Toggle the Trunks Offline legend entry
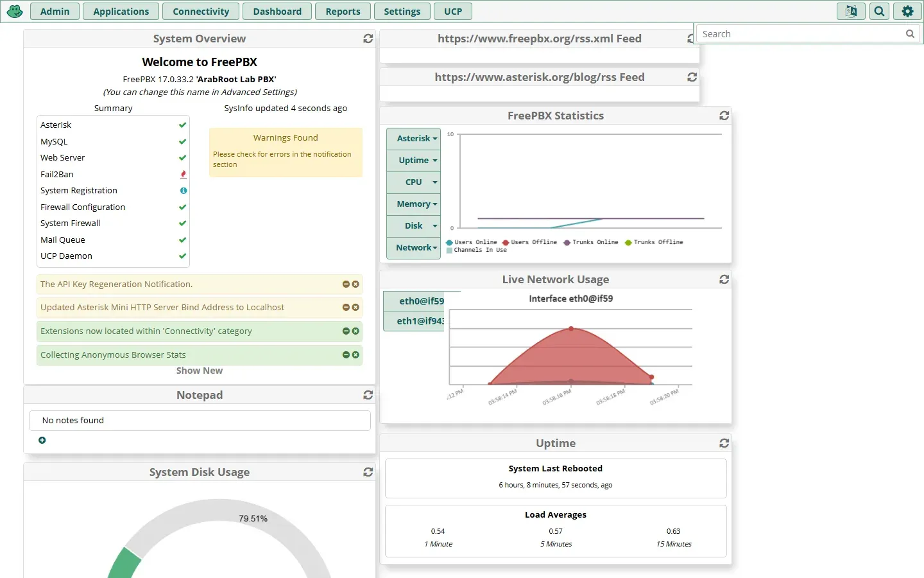Screen dimensions: 924x578 [654, 242]
